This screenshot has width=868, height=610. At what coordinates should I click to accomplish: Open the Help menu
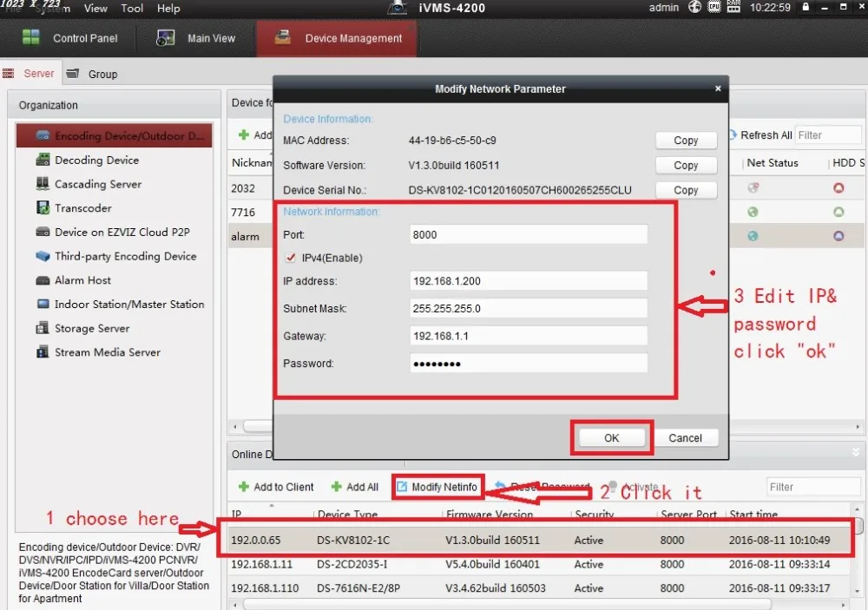tap(168, 9)
